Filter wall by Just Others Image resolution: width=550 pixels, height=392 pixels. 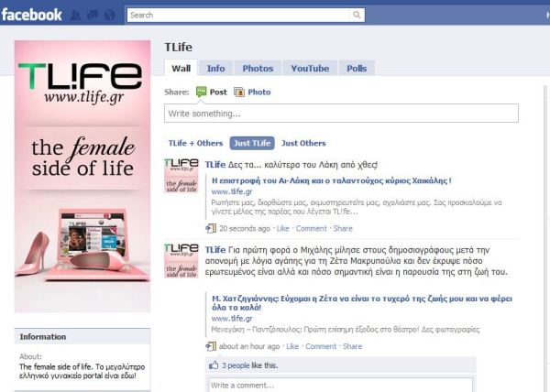(303, 143)
